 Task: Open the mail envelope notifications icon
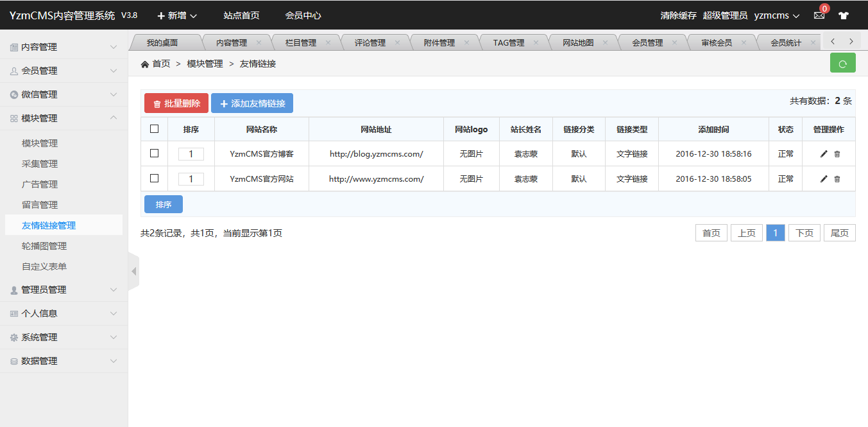819,15
